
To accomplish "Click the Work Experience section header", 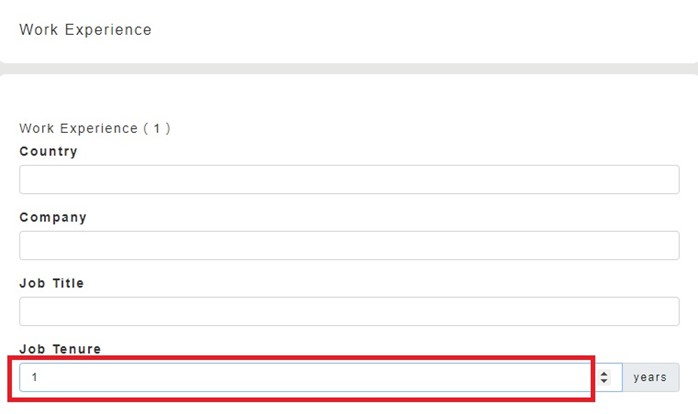I will coord(85,30).
